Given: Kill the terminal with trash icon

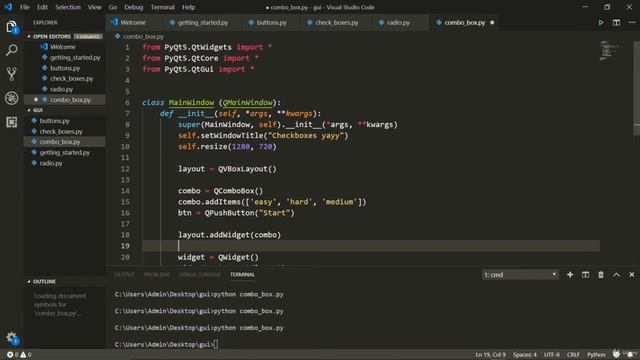Looking at the screenshot, I should 601,275.
